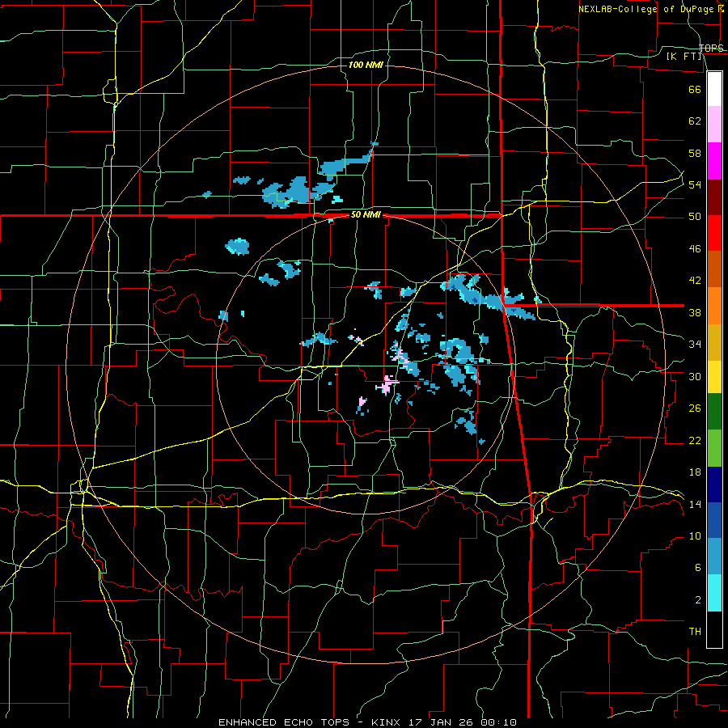Click the Enhanced Echo Tops KINX caption
728x728 pixels.
click(367, 722)
